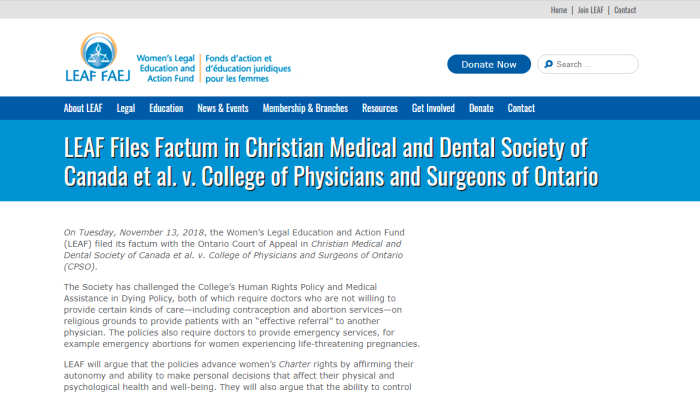Click the search magnifier icon
The height and width of the screenshot is (393, 700).
tap(549, 64)
